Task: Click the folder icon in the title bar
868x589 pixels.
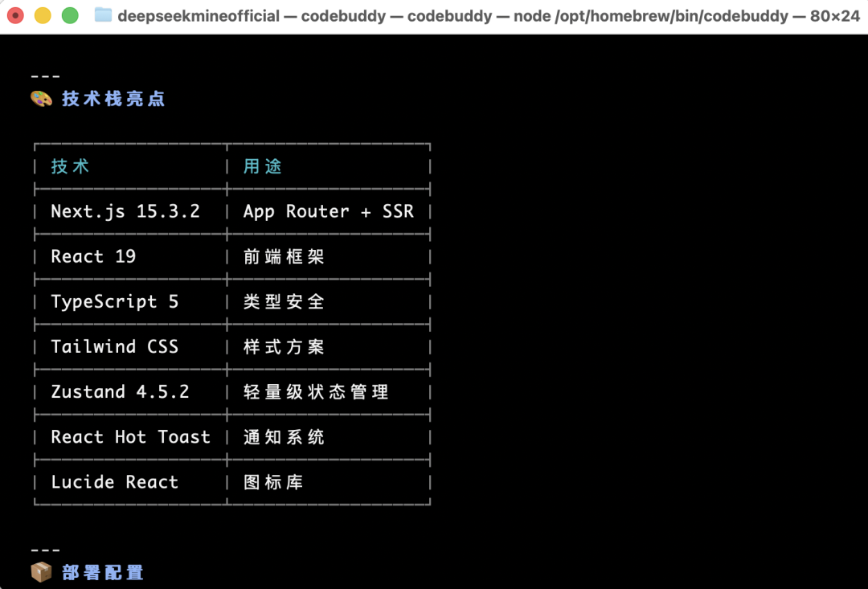Action: 103,15
